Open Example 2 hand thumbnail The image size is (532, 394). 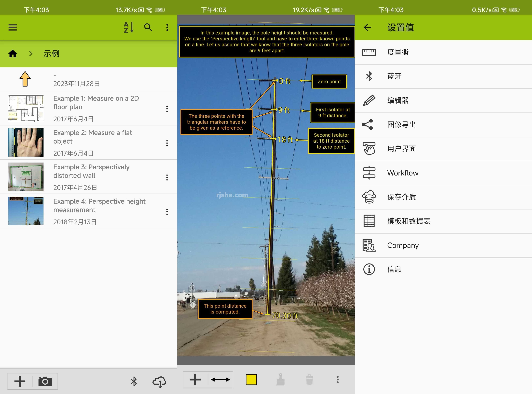pyautogui.click(x=26, y=142)
